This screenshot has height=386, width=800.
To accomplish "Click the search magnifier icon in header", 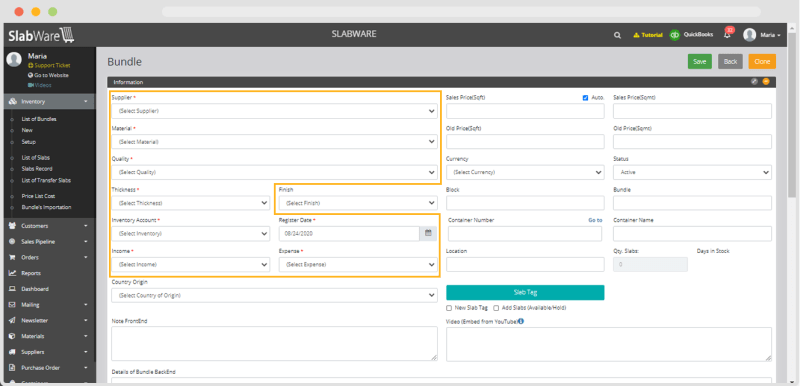I will click(617, 35).
